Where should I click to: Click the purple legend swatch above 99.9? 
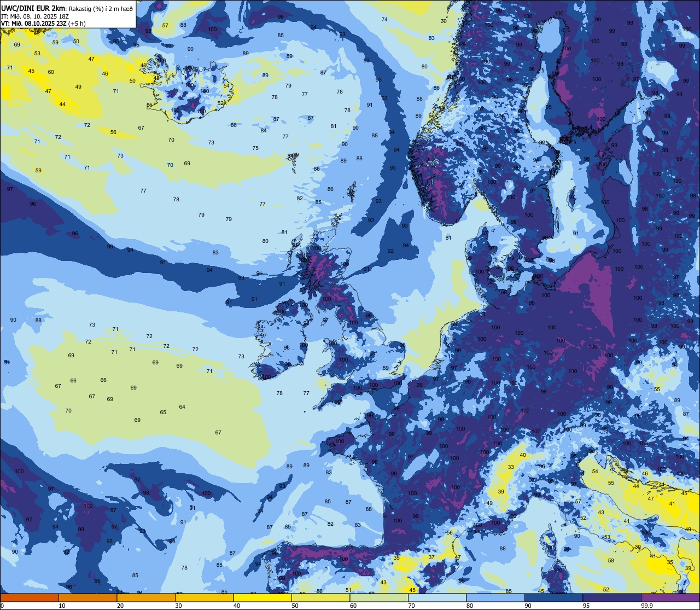click(670, 597)
